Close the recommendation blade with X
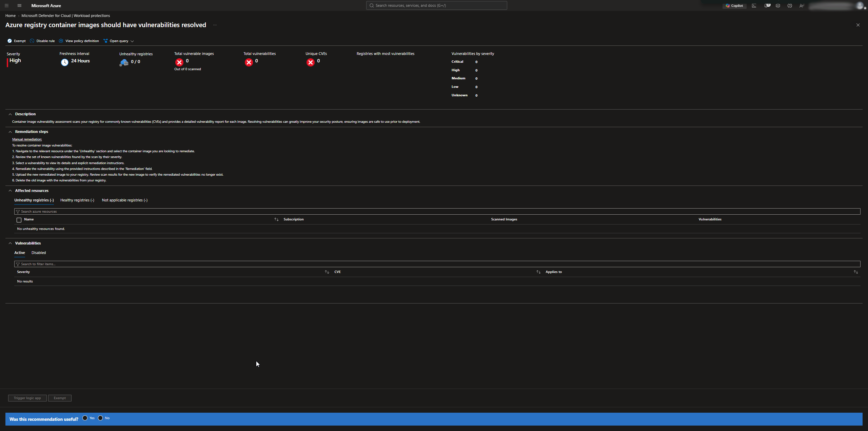The image size is (868, 431). 858,25
